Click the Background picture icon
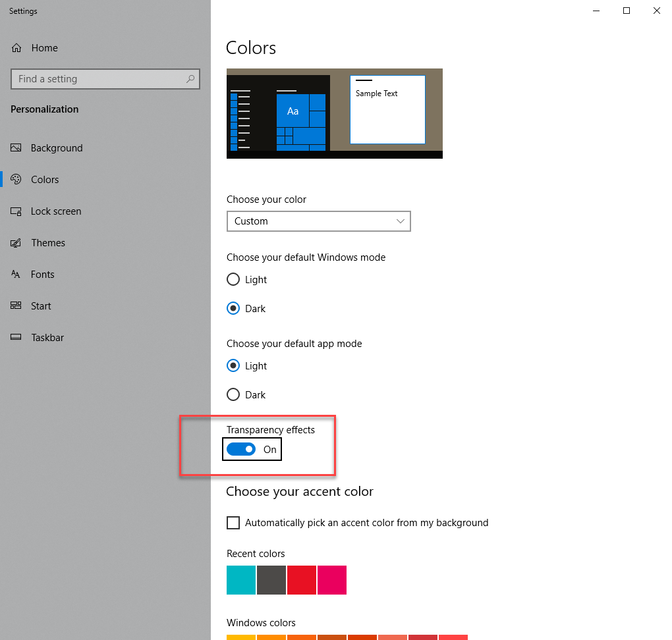 (x=16, y=148)
